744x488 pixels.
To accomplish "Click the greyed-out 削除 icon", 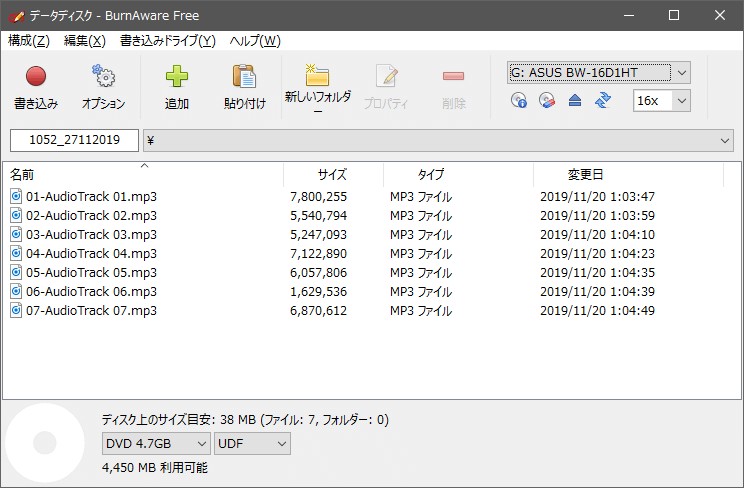I will (x=454, y=76).
